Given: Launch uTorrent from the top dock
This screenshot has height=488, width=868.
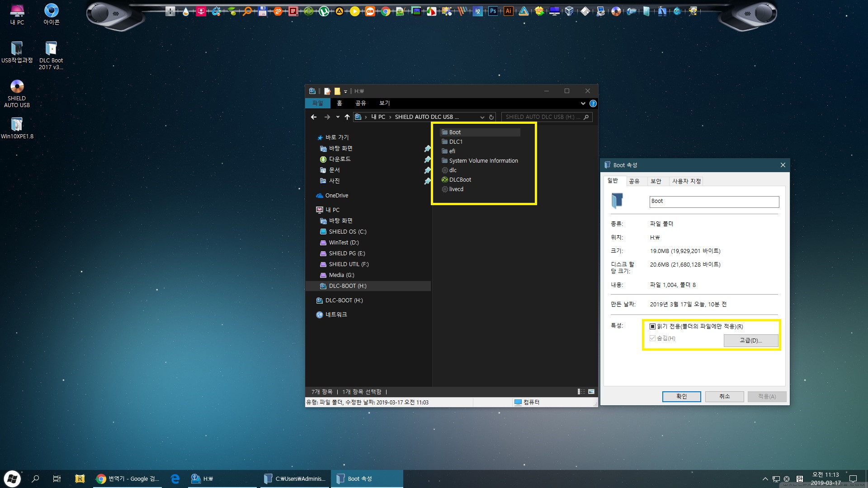Looking at the screenshot, I should pyautogui.click(x=324, y=11).
